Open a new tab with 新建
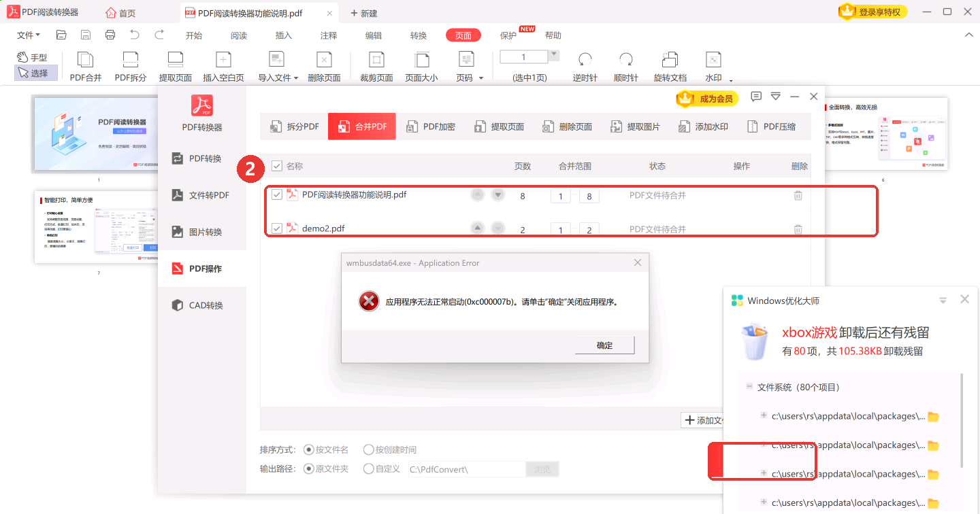This screenshot has height=514, width=980. point(364,13)
